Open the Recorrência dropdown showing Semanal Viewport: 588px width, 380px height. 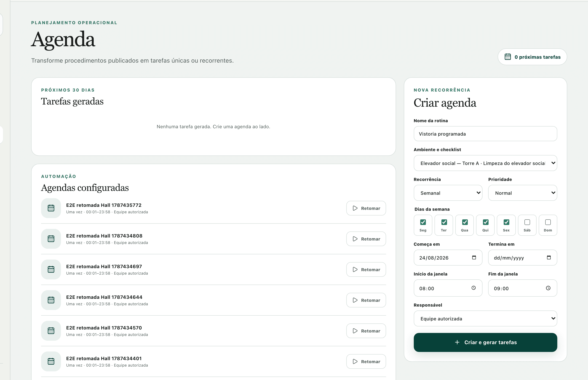[x=448, y=193]
